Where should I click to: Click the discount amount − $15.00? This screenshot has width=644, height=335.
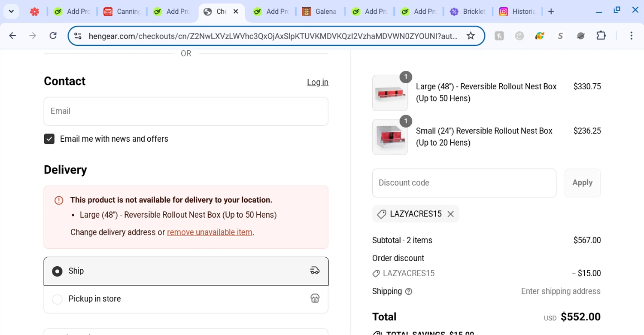(586, 274)
